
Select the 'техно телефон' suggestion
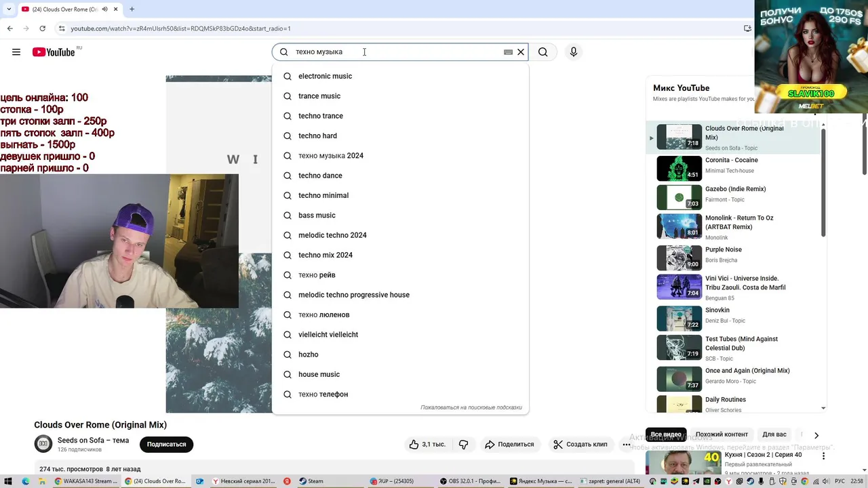point(400,394)
